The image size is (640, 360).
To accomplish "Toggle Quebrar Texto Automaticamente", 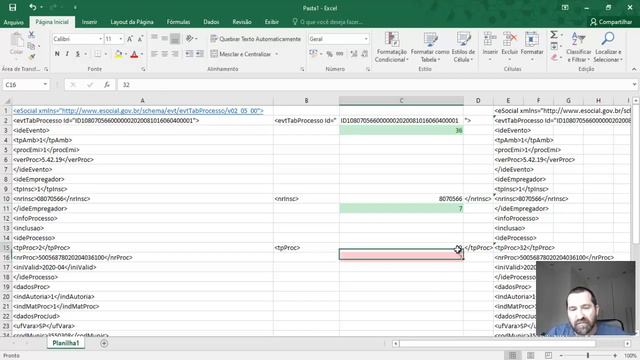I will tap(256, 39).
